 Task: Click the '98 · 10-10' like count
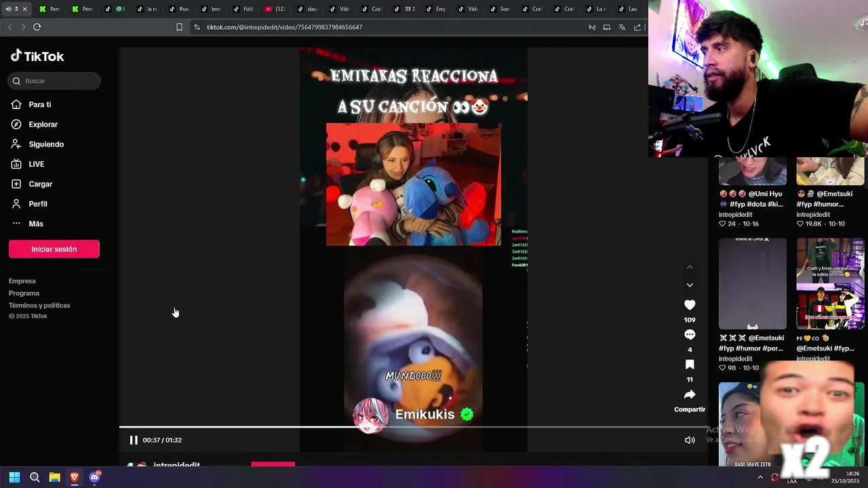739,368
